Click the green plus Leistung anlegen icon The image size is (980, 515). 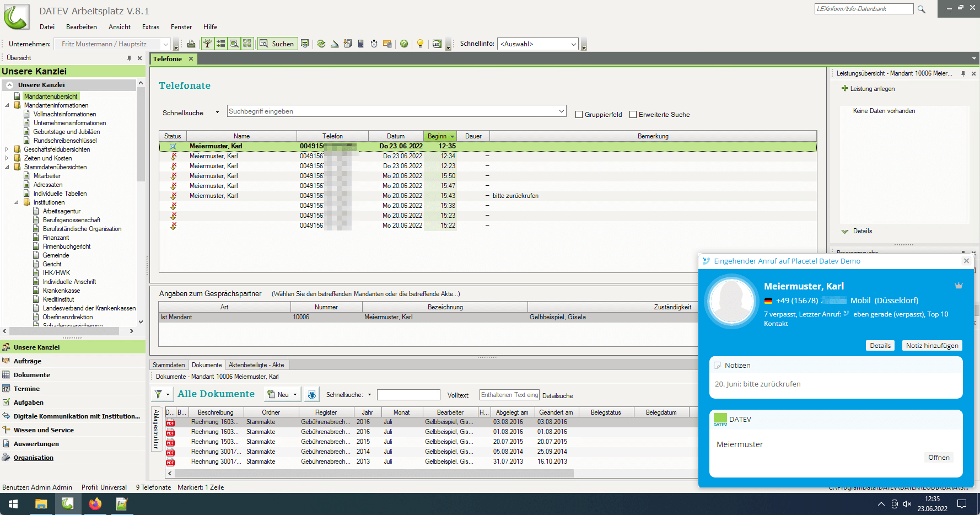tap(844, 88)
